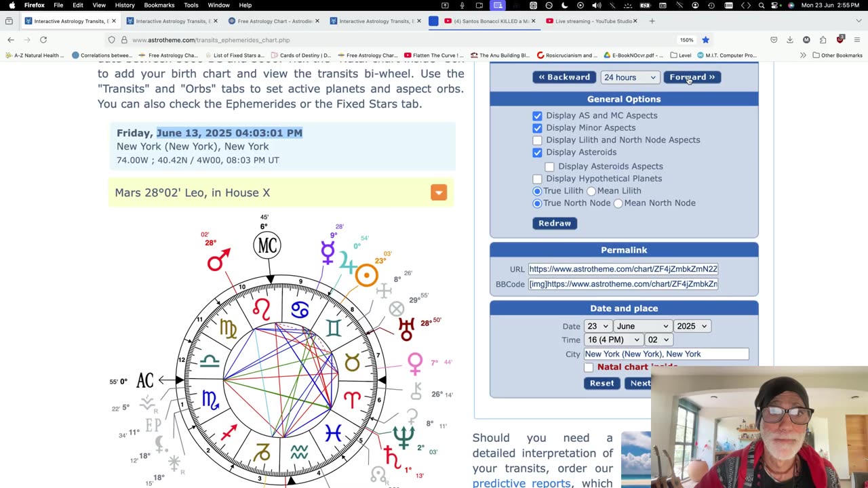Open the Firefox hamburger menu
This screenshot has width=868, height=488.
pyautogui.click(x=857, y=40)
